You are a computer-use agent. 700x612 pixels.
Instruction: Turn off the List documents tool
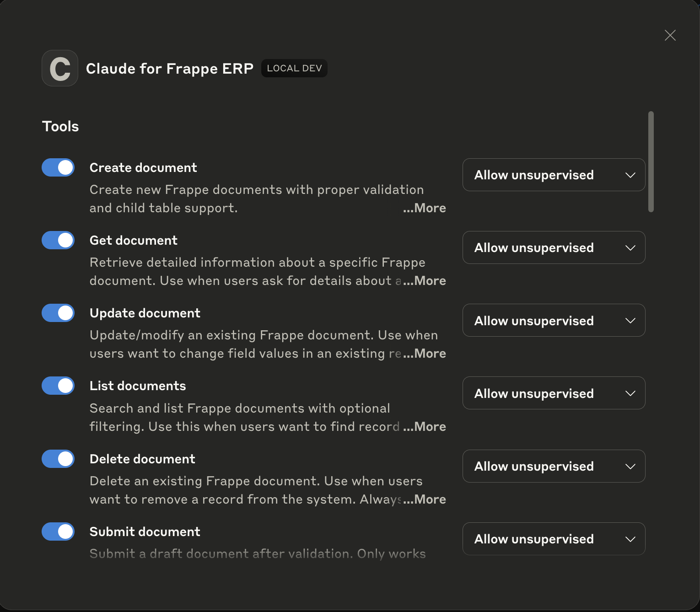point(58,386)
